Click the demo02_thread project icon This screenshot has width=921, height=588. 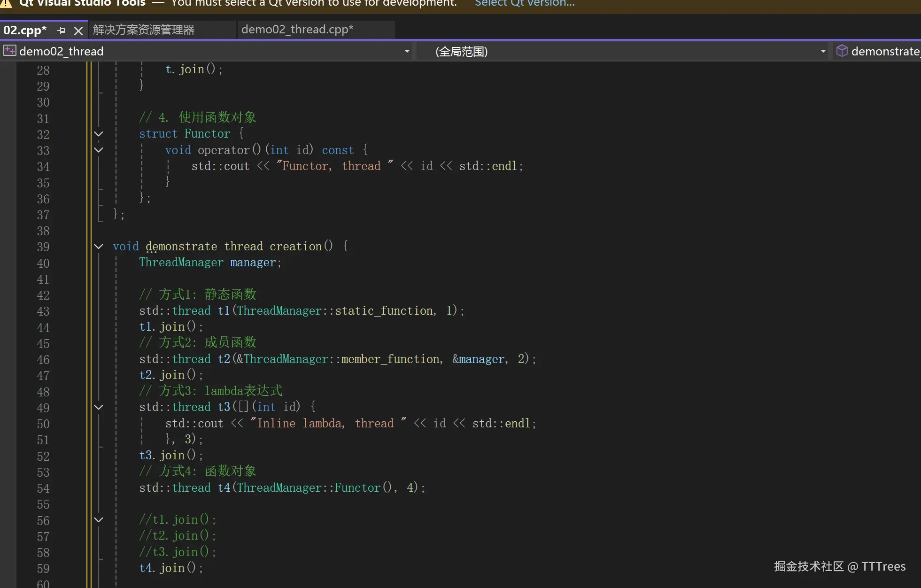(x=9, y=51)
